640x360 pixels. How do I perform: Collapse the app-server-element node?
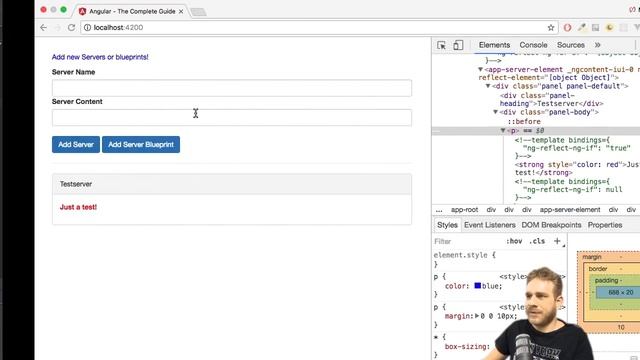[480, 69]
